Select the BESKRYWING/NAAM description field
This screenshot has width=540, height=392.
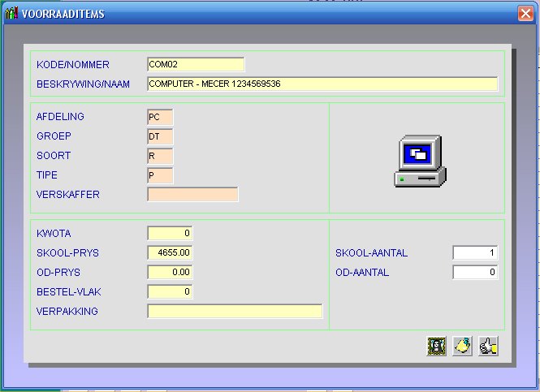[322, 84]
